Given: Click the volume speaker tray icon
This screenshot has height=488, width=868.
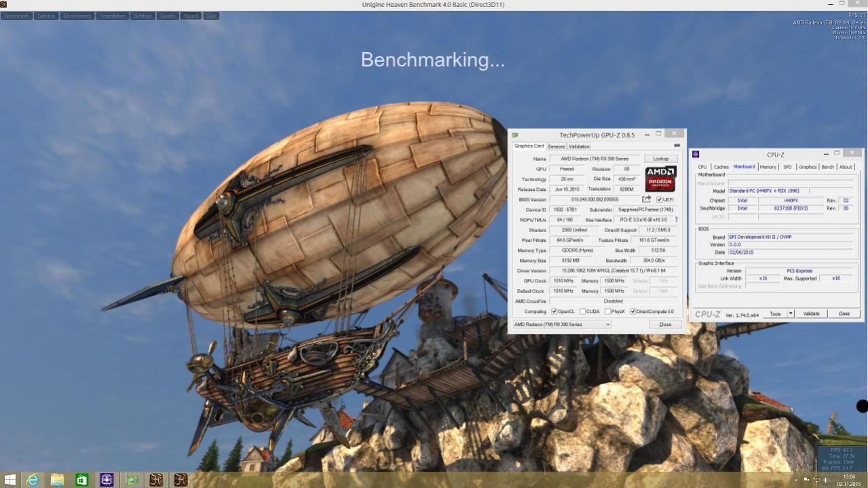Looking at the screenshot, I should pyautogui.click(x=827, y=480).
